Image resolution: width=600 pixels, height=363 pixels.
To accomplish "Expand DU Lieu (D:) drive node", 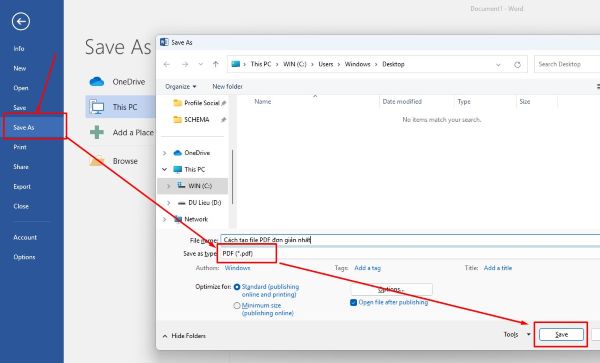I will pyautogui.click(x=168, y=203).
